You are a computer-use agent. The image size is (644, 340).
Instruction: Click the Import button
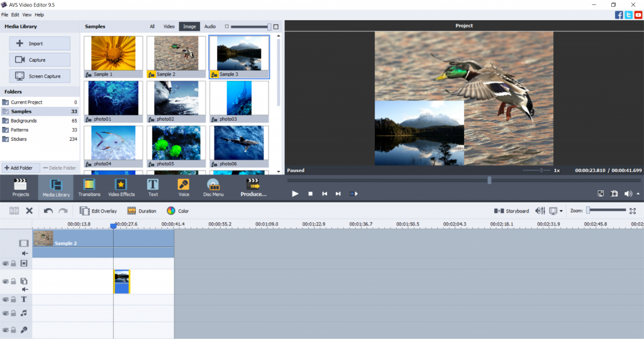(40, 43)
